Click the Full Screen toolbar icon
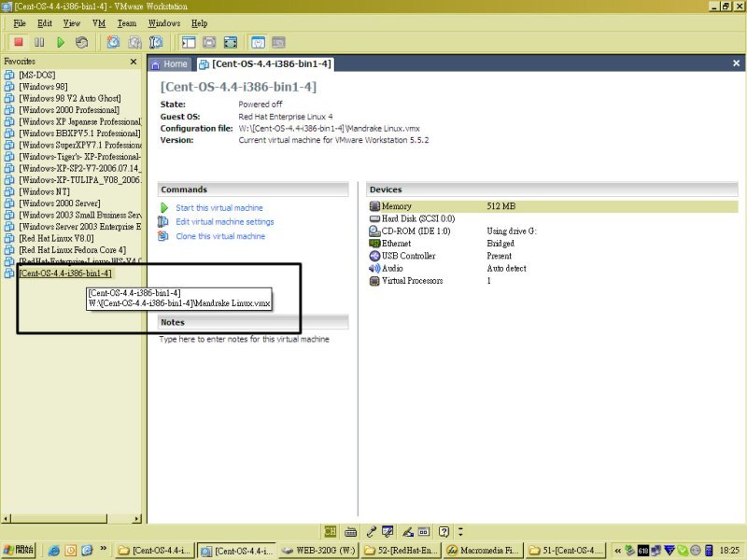747x560 pixels. coord(231,42)
